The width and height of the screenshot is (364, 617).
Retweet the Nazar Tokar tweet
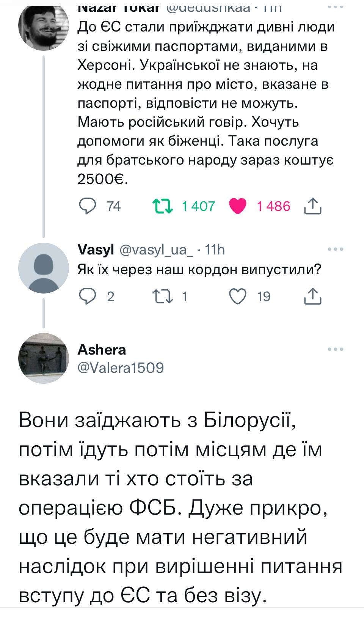point(163,206)
